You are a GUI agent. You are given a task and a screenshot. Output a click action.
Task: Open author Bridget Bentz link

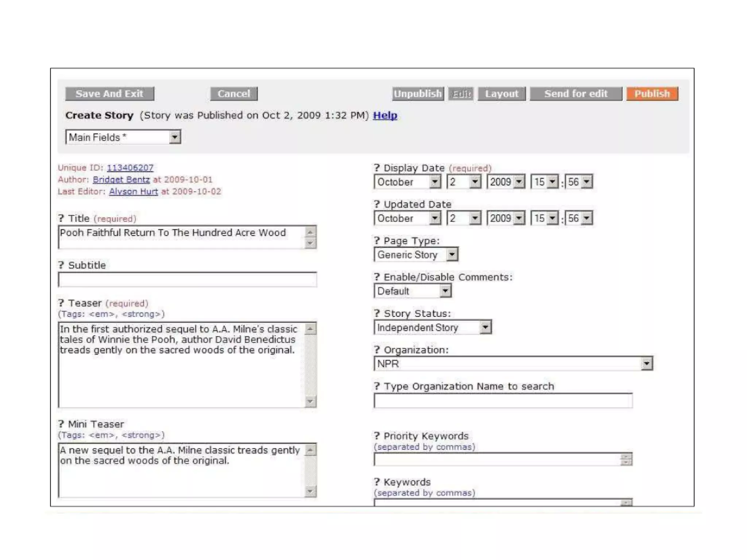click(121, 179)
